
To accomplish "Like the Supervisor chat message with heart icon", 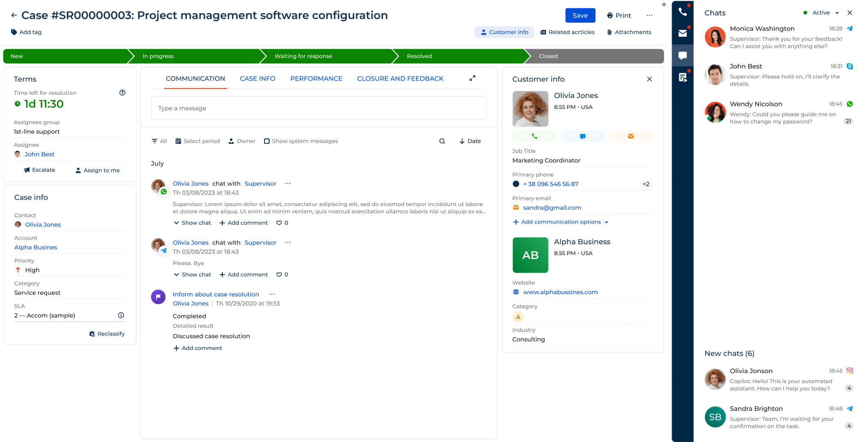I will point(279,223).
